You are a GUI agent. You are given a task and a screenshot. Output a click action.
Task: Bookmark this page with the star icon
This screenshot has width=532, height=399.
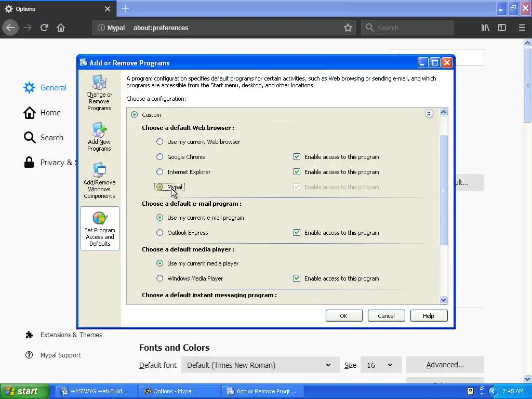[x=348, y=28]
